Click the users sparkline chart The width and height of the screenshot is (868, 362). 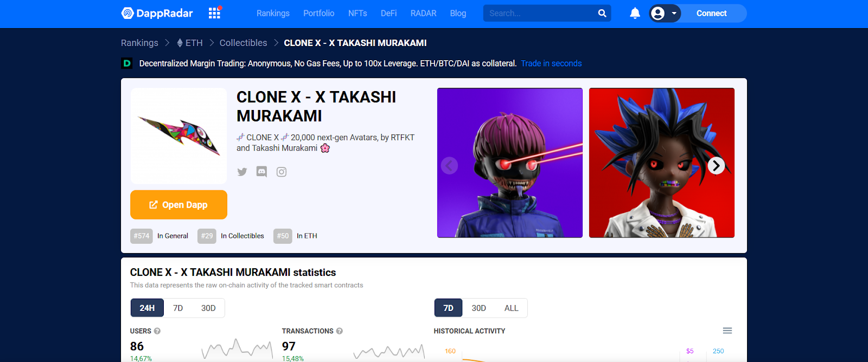(237, 349)
